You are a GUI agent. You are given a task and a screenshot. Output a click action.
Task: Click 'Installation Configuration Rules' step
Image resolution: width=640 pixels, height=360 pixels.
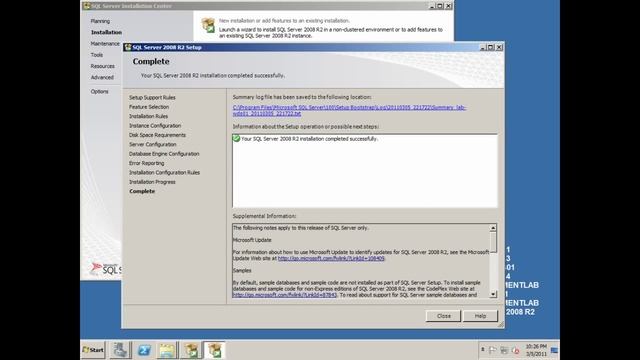[164, 173]
